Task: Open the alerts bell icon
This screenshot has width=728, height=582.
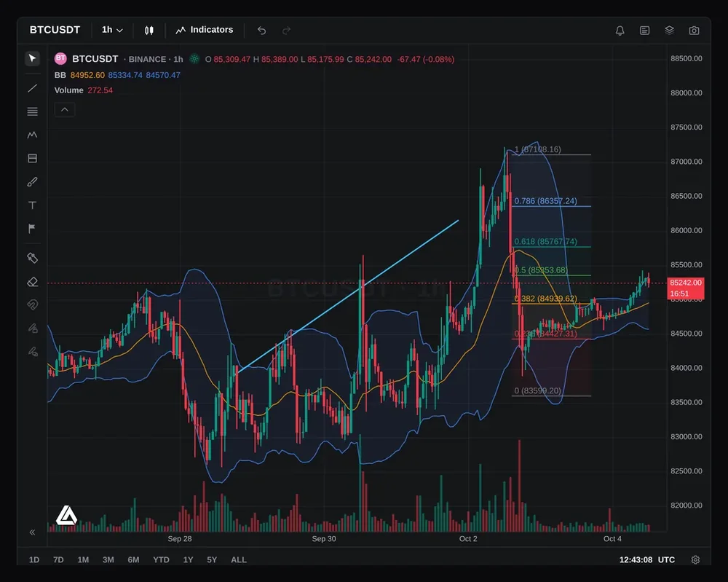Action: (620, 30)
